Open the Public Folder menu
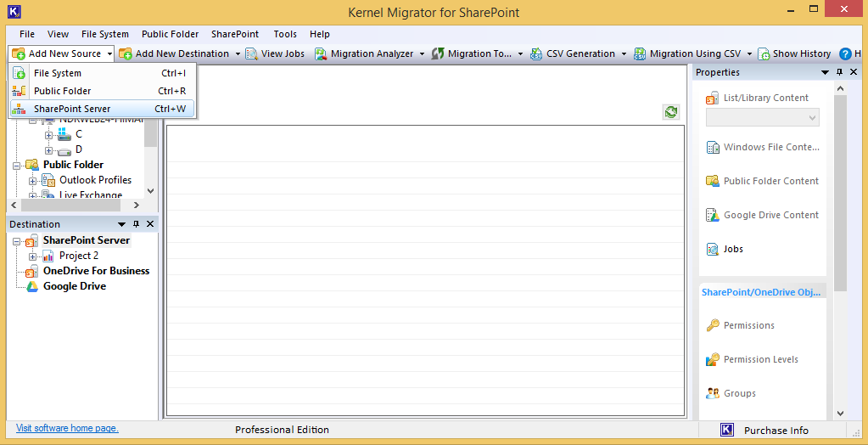Image resolution: width=868 pixels, height=445 pixels. click(x=170, y=34)
